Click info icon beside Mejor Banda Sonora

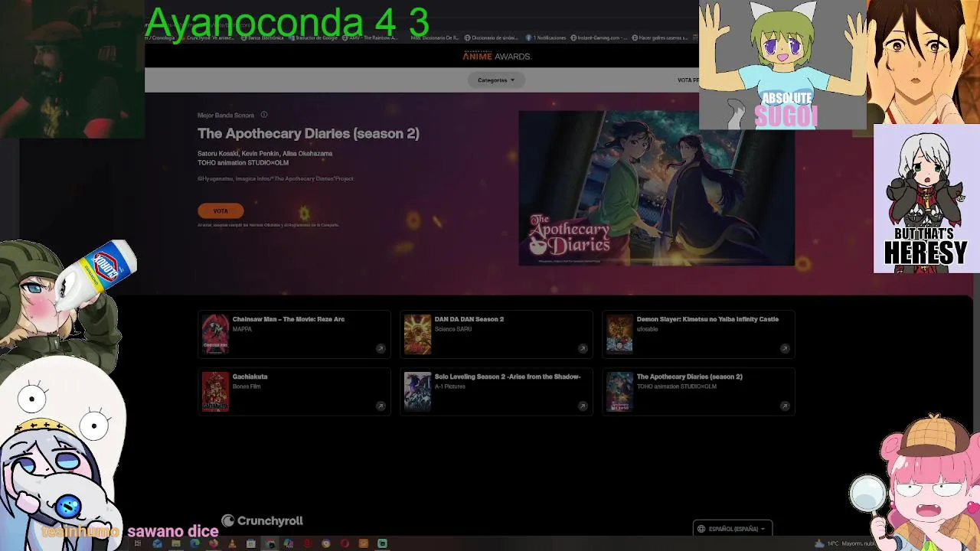(263, 115)
